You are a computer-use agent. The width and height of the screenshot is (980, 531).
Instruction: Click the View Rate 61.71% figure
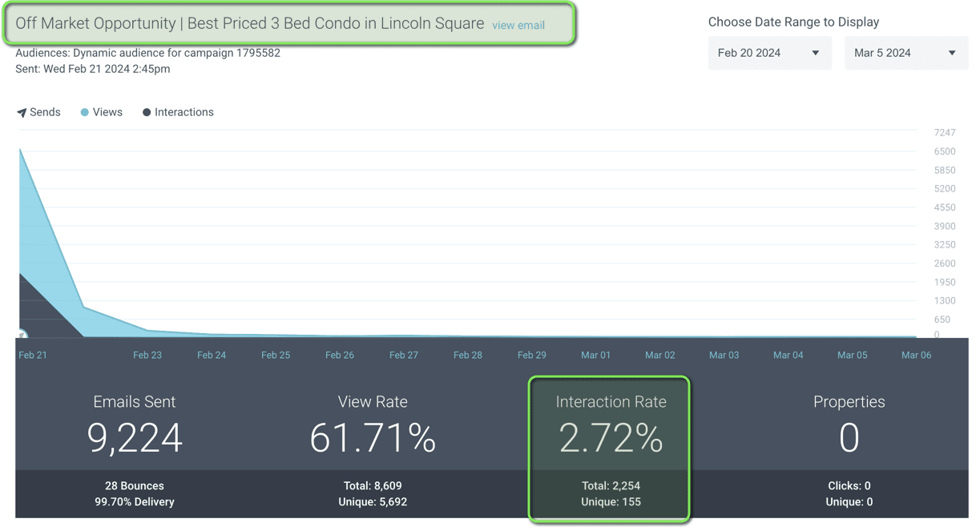(373, 437)
